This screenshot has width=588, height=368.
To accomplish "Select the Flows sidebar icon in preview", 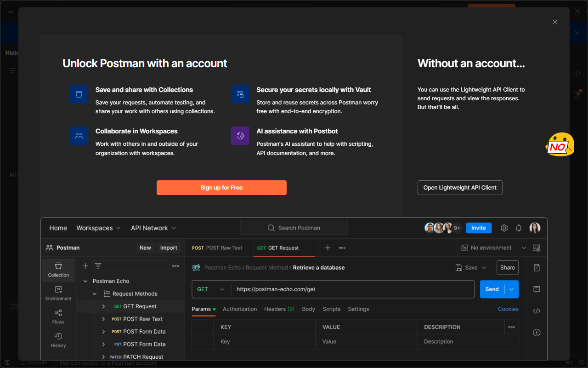I will pyautogui.click(x=58, y=316).
